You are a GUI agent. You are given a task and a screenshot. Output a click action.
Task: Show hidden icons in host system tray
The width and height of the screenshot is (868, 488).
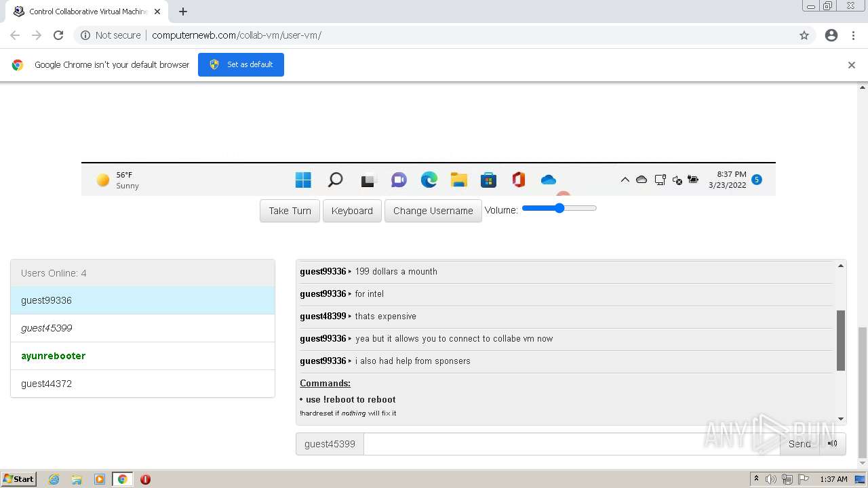(756, 479)
